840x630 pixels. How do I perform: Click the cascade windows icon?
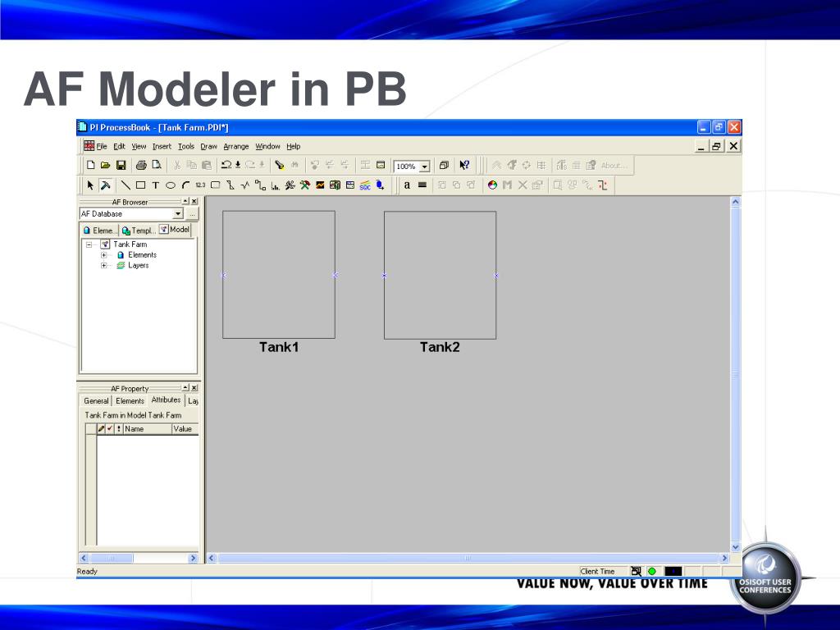point(444,165)
